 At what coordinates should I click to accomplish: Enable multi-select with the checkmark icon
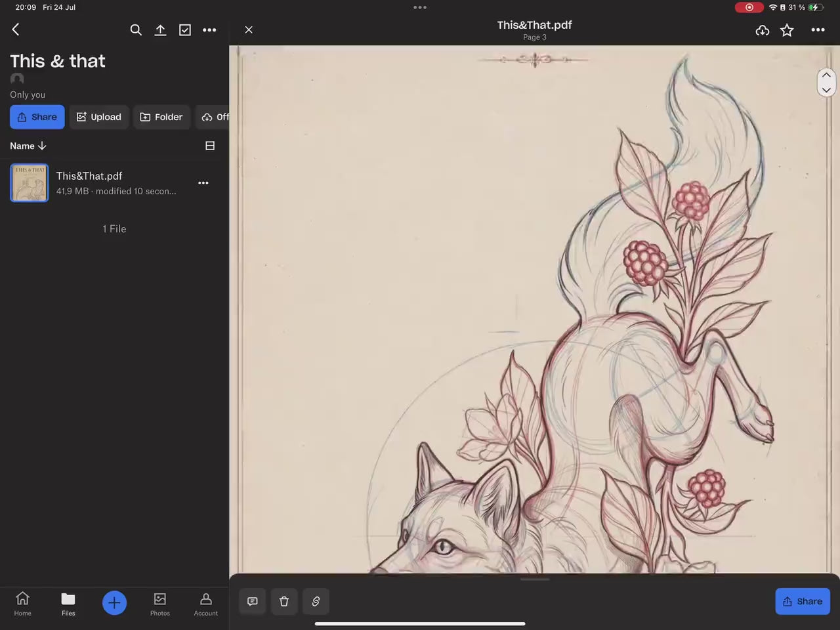pyautogui.click(x=185, y=30)
